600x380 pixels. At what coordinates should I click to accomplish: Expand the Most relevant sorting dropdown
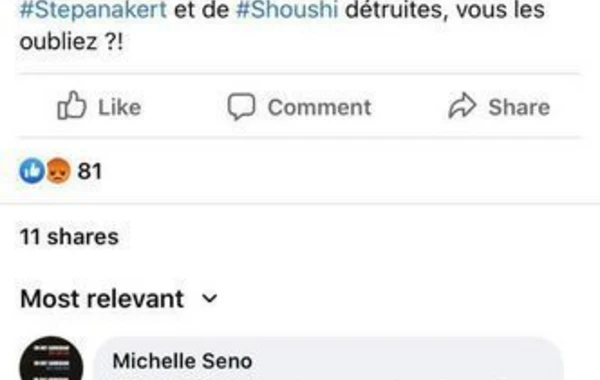[119, 298]
